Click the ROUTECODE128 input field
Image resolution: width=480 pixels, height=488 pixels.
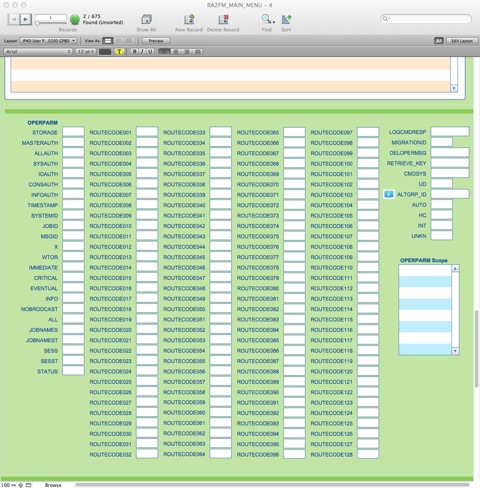click(x=368, y=454)
